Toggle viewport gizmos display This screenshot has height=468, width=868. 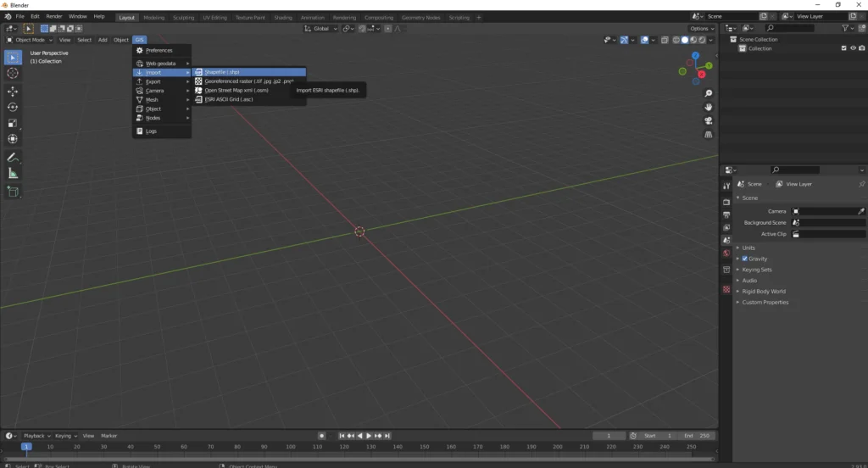624,40
